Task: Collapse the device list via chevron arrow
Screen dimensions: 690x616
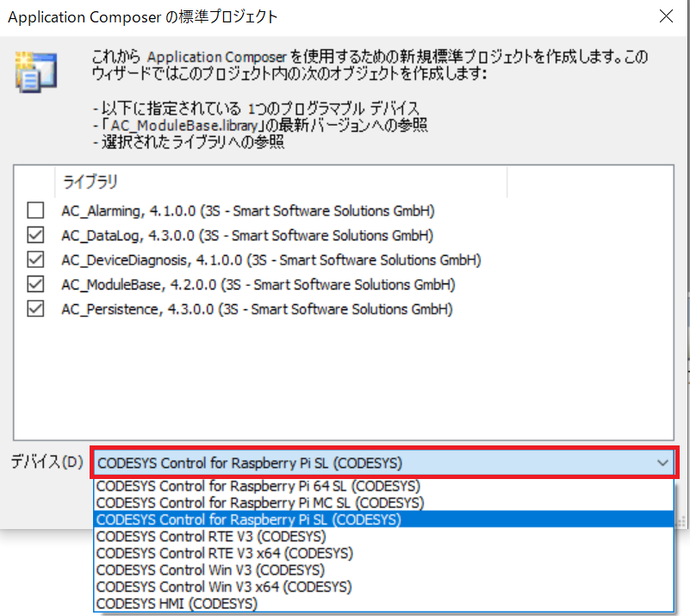Action: (662, 463)
